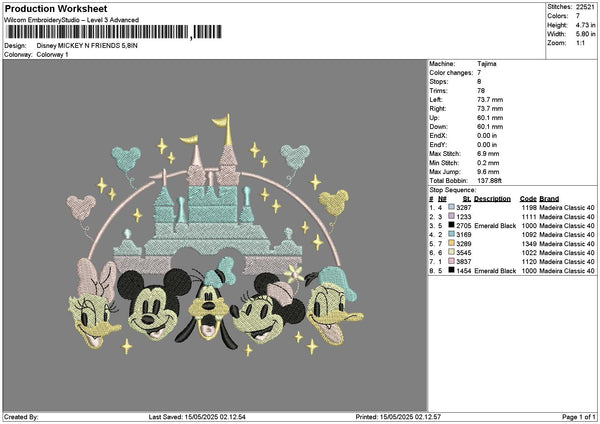Click the Max Jump value 9.6 mm
Image resolution: width=600 pixels, height=424 pixels.
(488, 172)
